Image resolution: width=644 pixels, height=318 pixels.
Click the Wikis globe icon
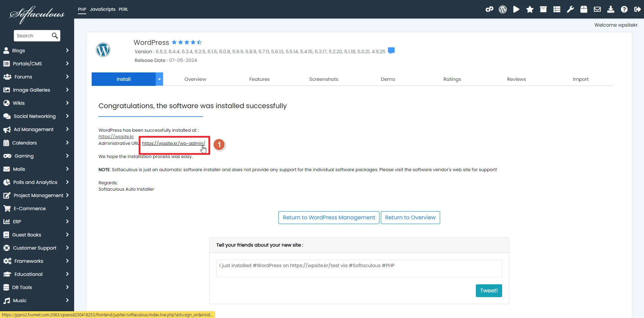coord(6,103)
